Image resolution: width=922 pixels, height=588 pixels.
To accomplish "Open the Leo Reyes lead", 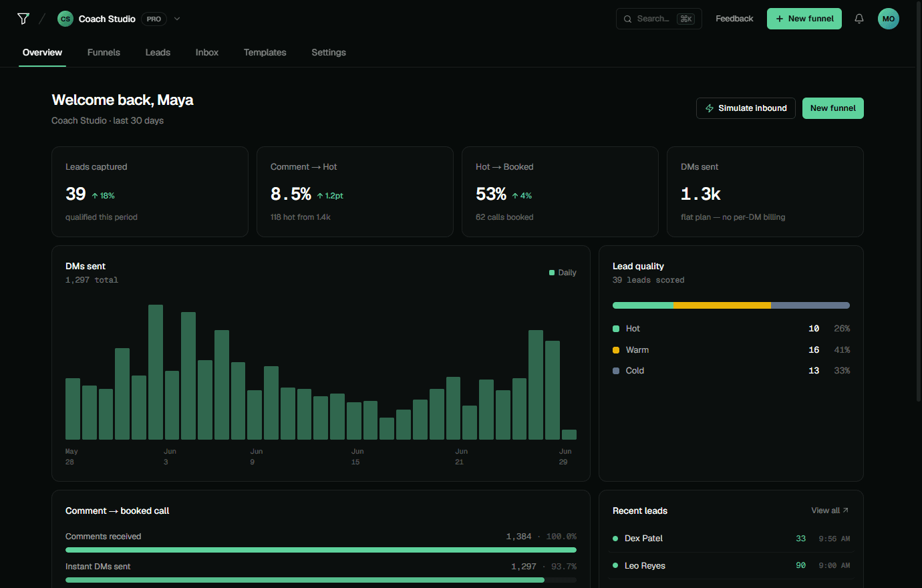I will 731,565.
